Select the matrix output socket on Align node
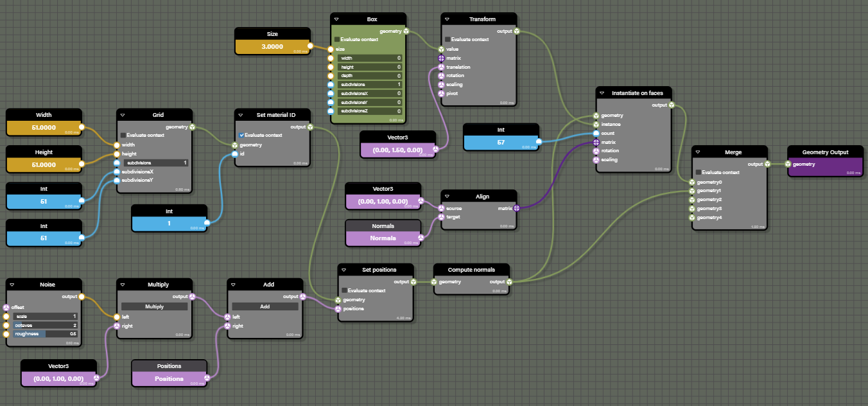The image size is (868, 406). click(x=517, y=207)
